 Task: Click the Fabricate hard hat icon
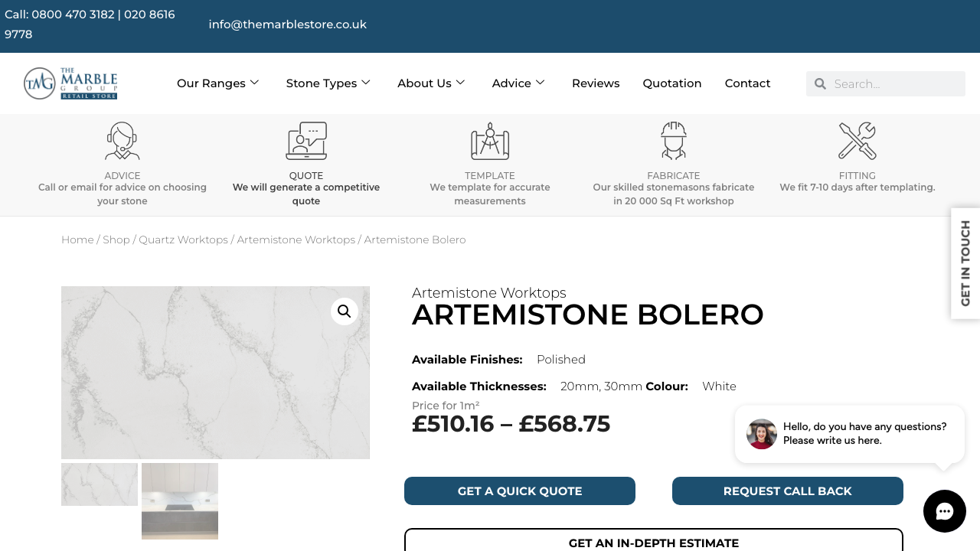(x=673, y=141)
